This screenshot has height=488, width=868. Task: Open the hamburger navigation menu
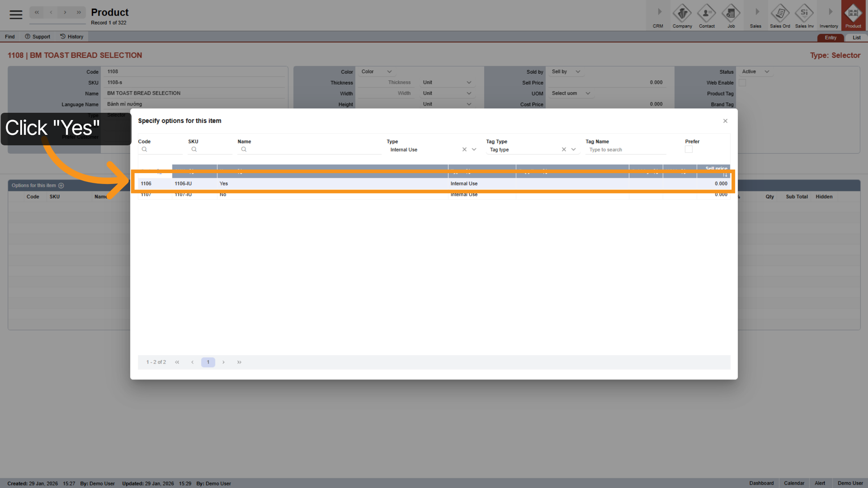(15, 14)
